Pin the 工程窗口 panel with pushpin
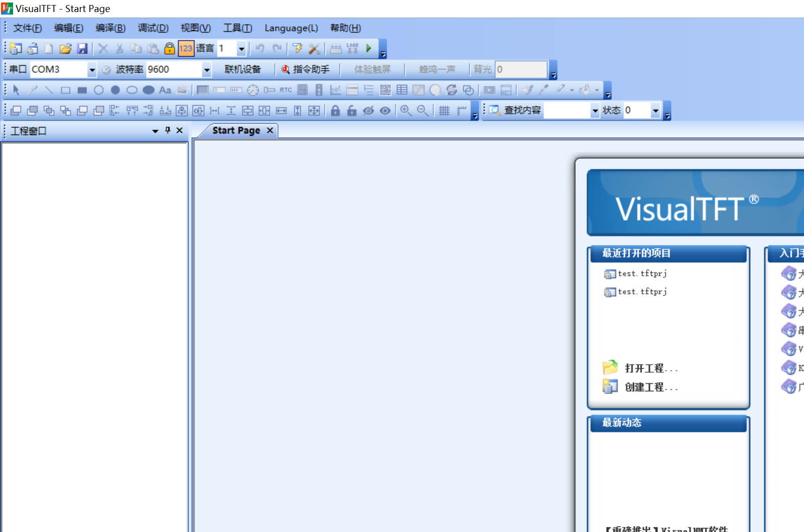The height and width of the screenshot is (532, 804). click(168, 130)
